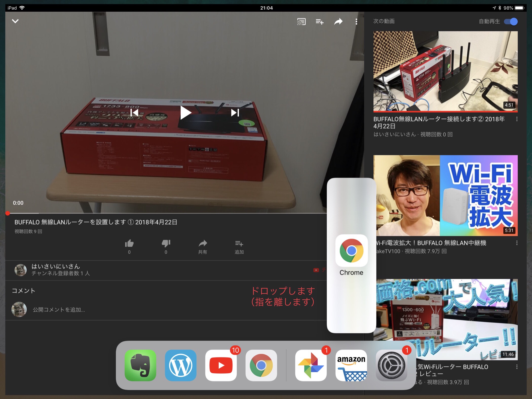This screenshot has height=399, width=532.
Task: Tap the share arrow above the video
Action: pos(338,22)
